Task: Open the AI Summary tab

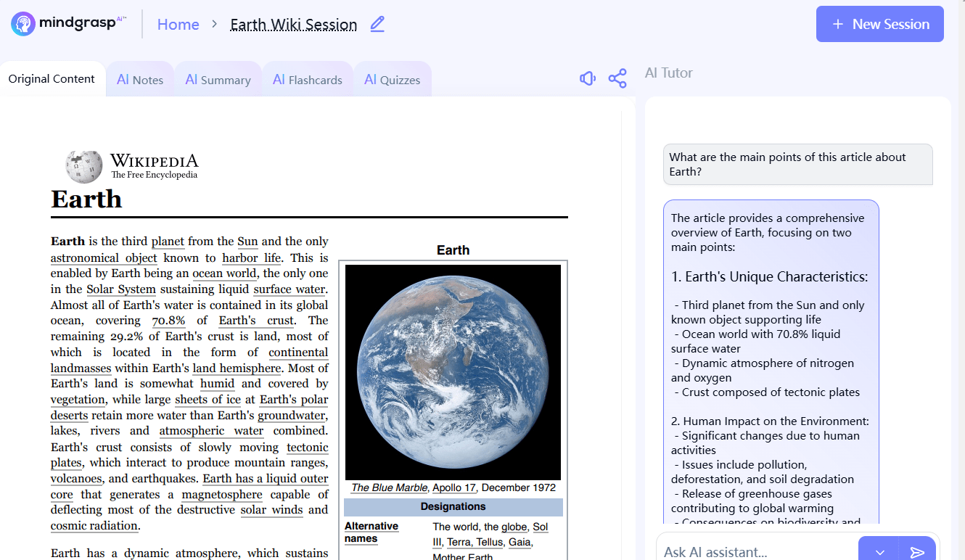Action: (218, 80)
